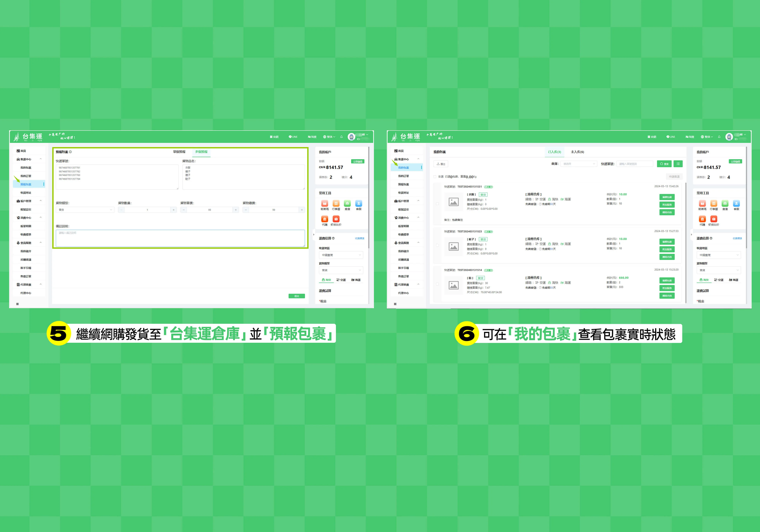Viewport: 760px width, 532px height.
Task: Open 行事曆 calendar icon in right 我的包裹 screenshot
Action: pos(714,204)
